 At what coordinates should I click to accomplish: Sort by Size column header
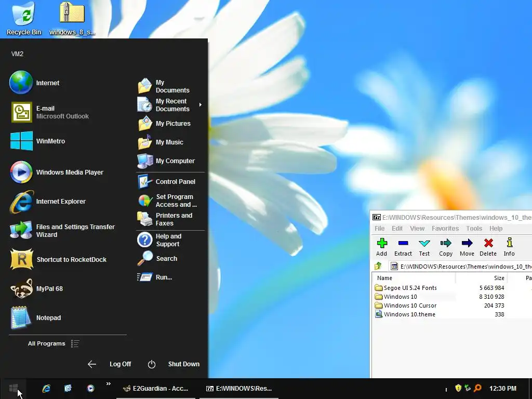[482, 278]
